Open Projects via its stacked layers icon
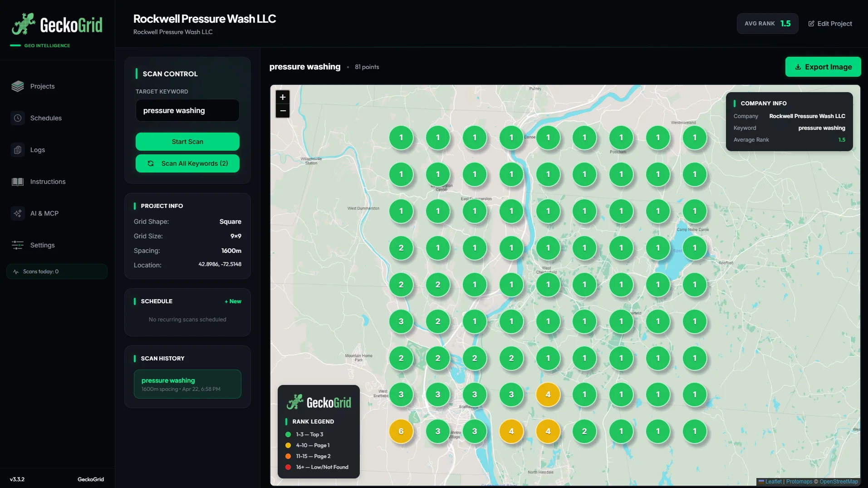Viewport: 868px width, 488px height. [x=18, y=86]
